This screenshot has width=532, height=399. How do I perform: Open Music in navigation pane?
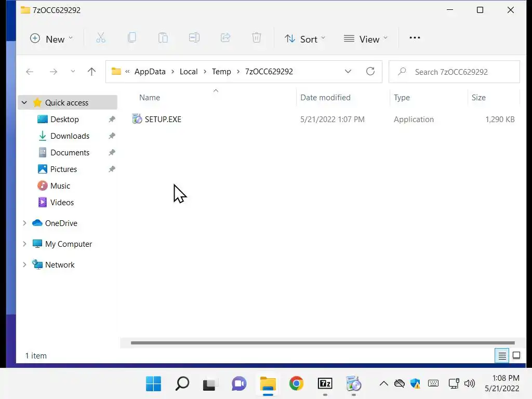pos(60,185)
